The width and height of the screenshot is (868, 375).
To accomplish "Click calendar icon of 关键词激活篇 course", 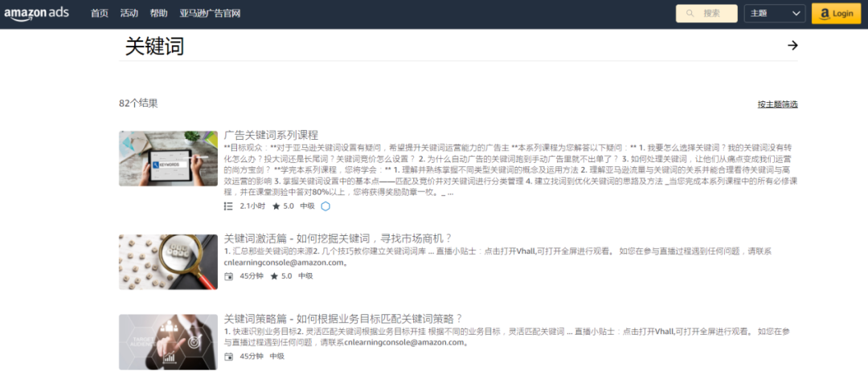I will 228,276.
